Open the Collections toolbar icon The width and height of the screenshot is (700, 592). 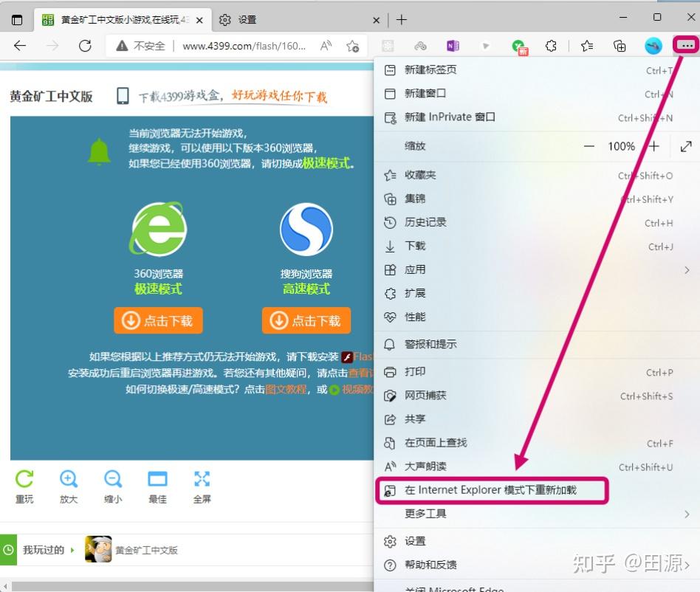point(620,46)
